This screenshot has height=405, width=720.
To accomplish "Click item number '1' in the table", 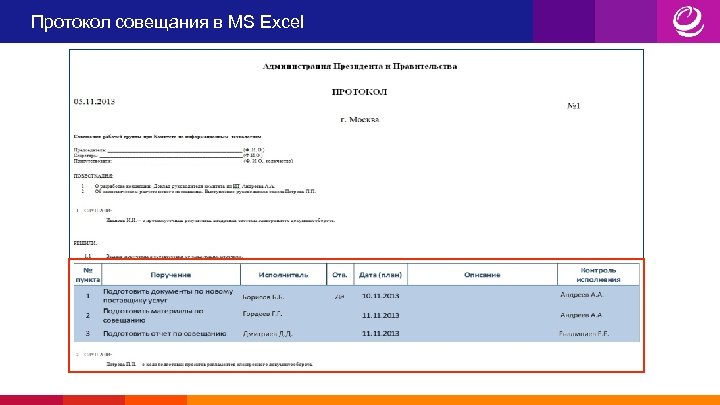I will coord(88,296).
